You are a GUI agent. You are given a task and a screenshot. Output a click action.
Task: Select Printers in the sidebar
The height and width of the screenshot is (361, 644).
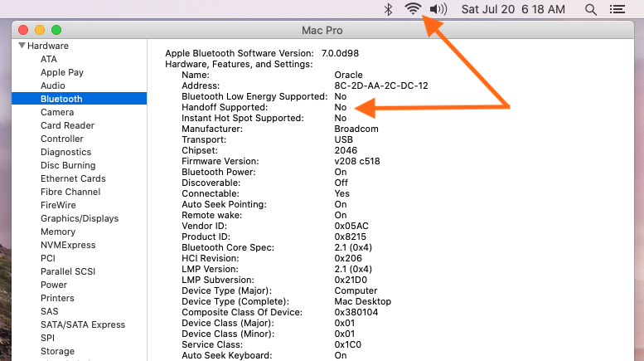pyautogui.click(x=57, y=298)
